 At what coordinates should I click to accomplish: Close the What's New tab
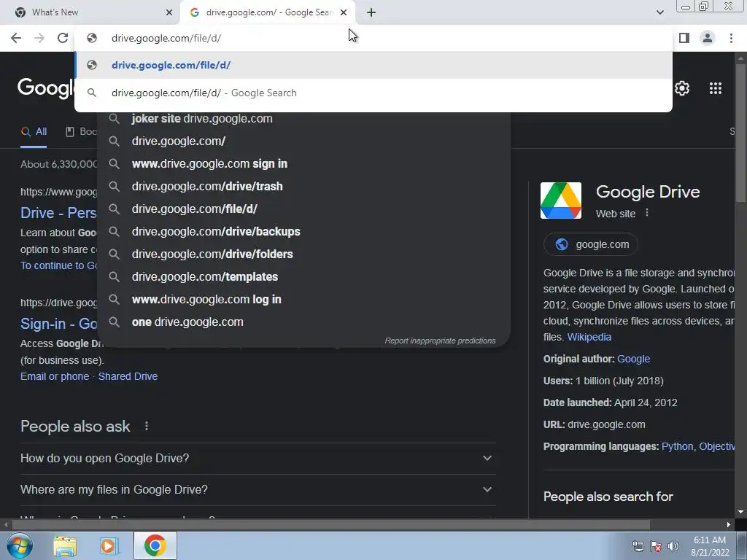pyautogui.click(x=169, y=12)
